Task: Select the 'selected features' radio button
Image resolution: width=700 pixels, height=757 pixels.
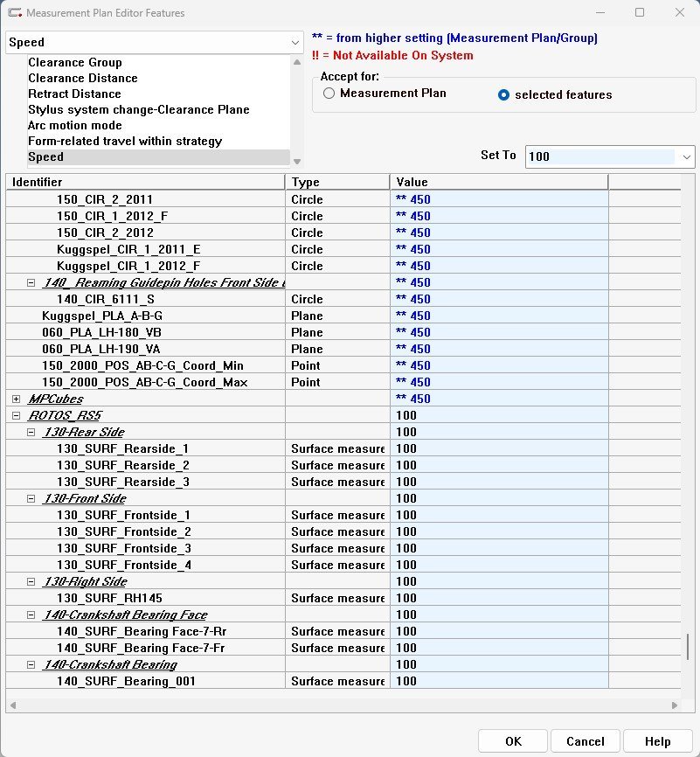Action: (503, 94)
